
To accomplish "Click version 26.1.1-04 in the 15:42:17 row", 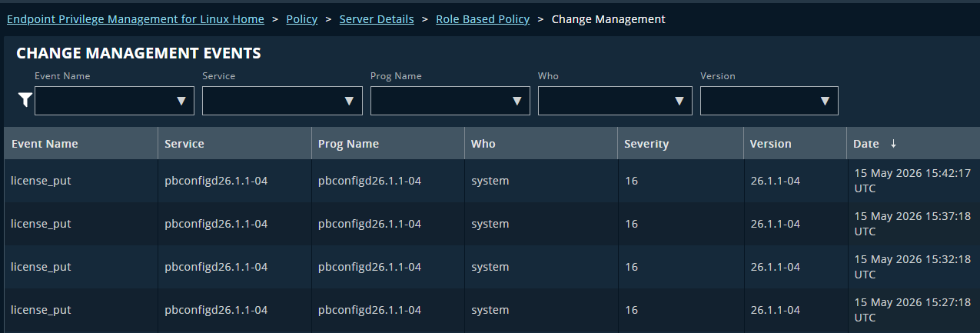I will tap(775, 181).
